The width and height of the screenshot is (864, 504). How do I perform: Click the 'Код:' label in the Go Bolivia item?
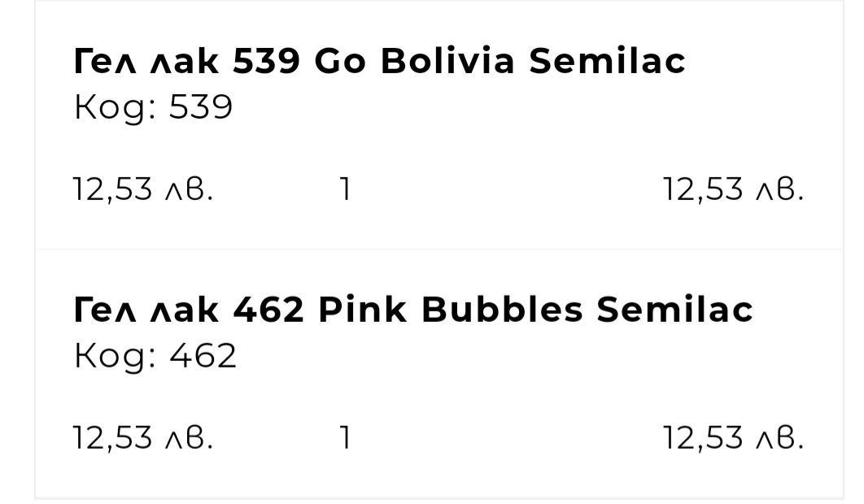116,108
